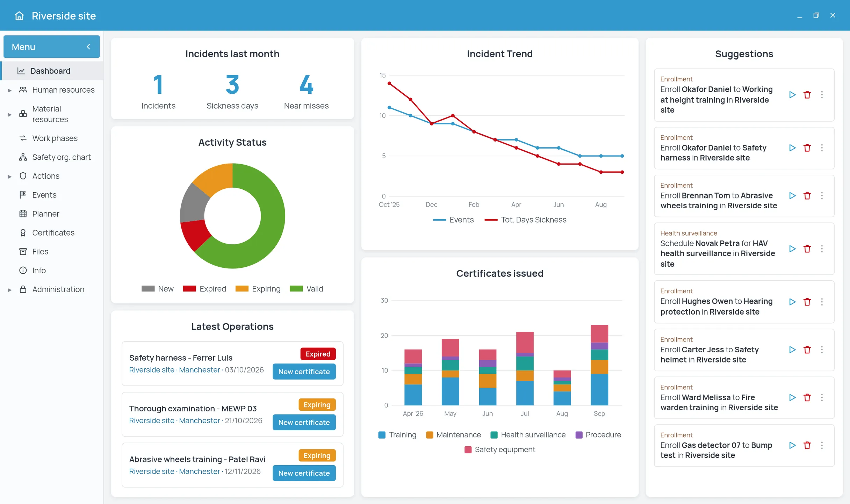The width and height of the screenshot is (850, 504).
Task: Click the Info circle icon in sidebar
Action: click(23, 271)
